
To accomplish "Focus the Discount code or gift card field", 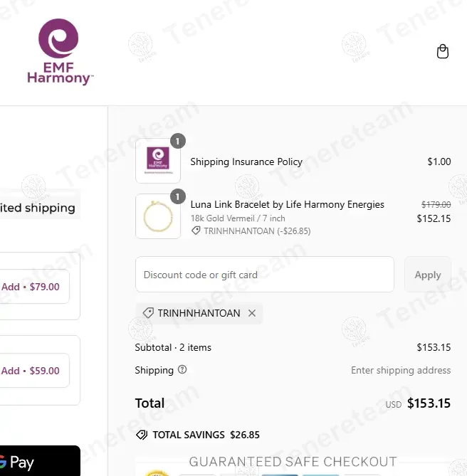I will click(264, 275).
